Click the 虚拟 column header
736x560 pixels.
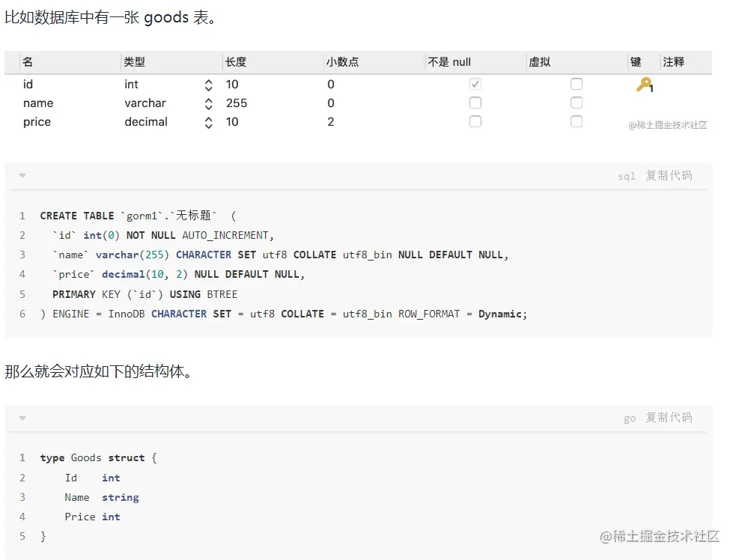[577, 62]
